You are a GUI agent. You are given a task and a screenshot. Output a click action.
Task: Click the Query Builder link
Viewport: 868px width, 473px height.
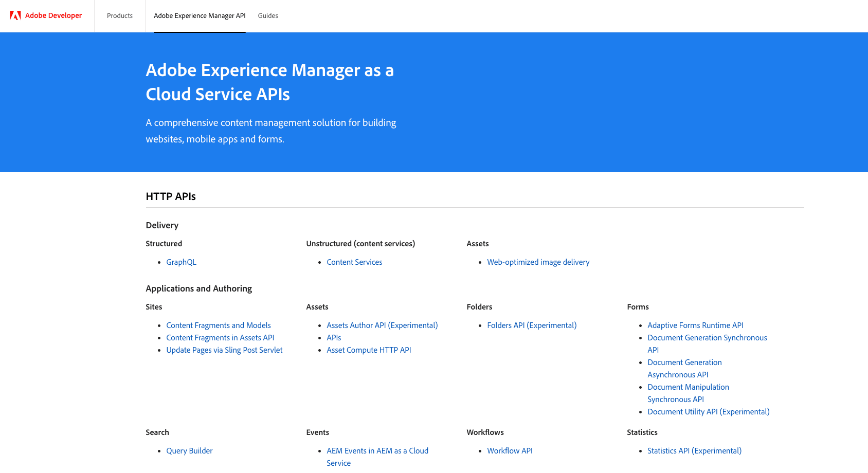click(189, 450)
